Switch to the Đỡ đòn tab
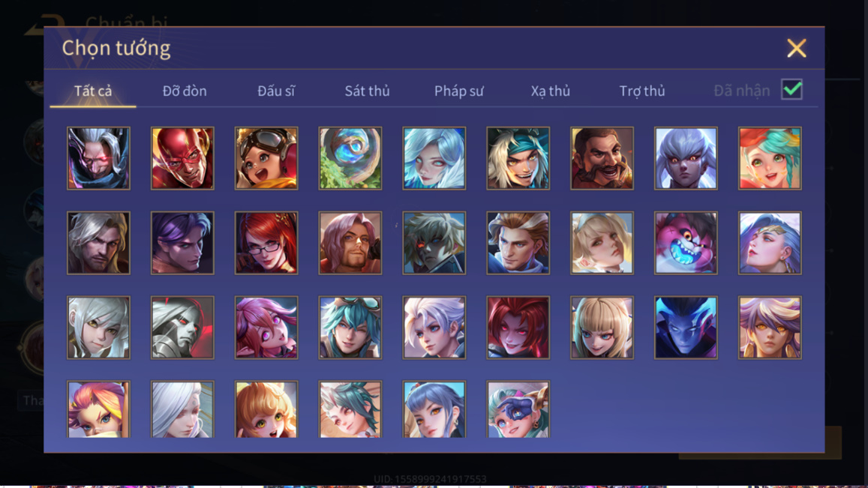 pos(185,91)
